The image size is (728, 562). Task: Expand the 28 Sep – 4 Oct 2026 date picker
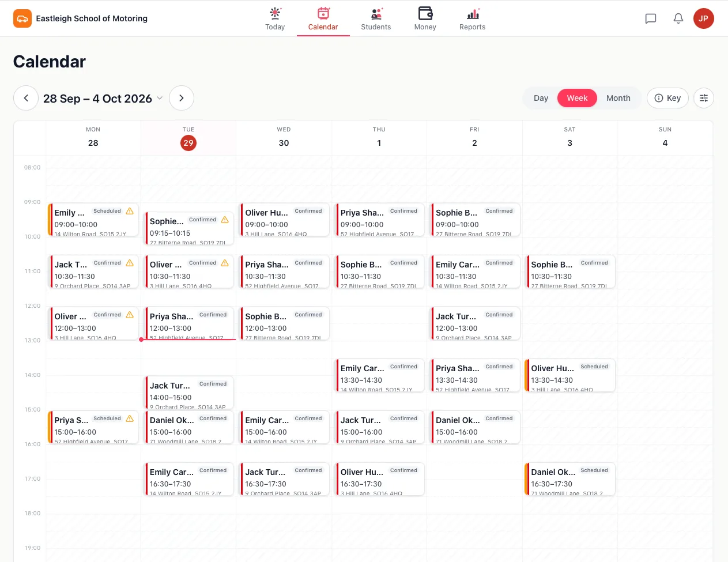tap(103, 99)
